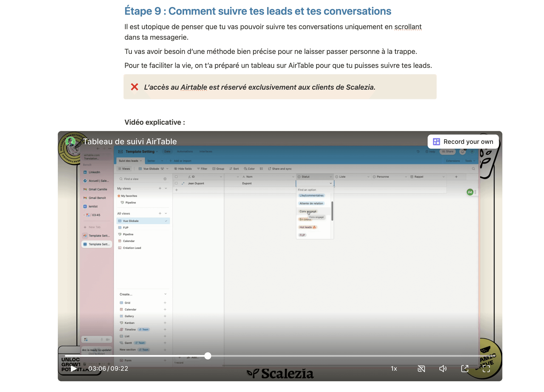Open the video in a new window

[465, 368]
